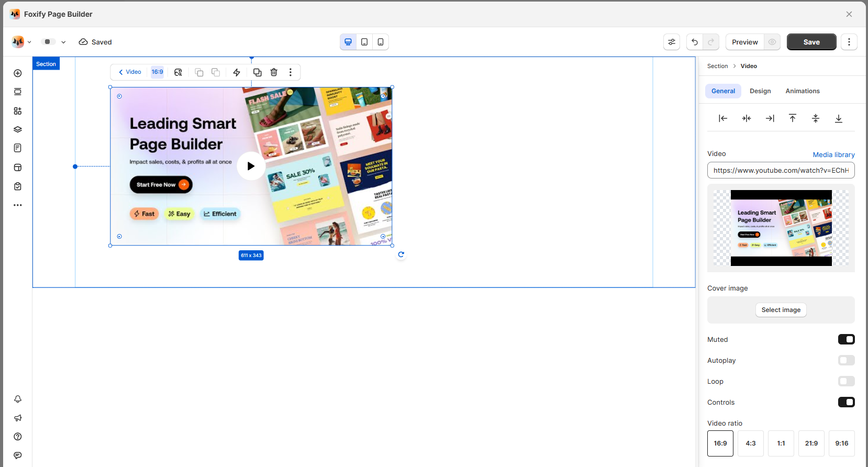Click the Section label on canvas
Image resolution: width=868 pixels, height=467 pixels.
(46, 64)
